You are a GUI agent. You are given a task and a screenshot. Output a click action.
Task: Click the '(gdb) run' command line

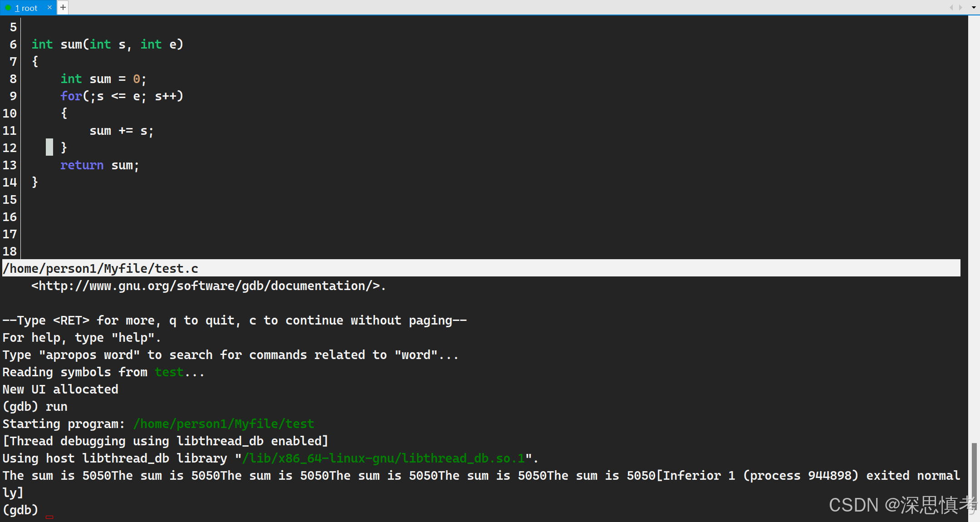[x=35, y=407]
